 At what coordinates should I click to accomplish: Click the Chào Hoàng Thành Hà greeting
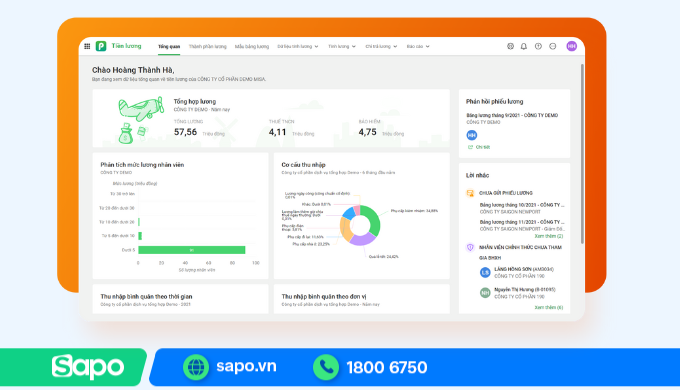[x=133, y=70]
